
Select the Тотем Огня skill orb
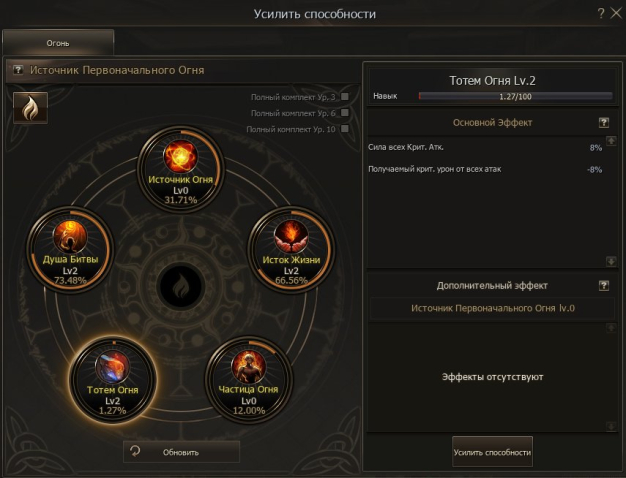pyautogui.click(x=113, y=380)
